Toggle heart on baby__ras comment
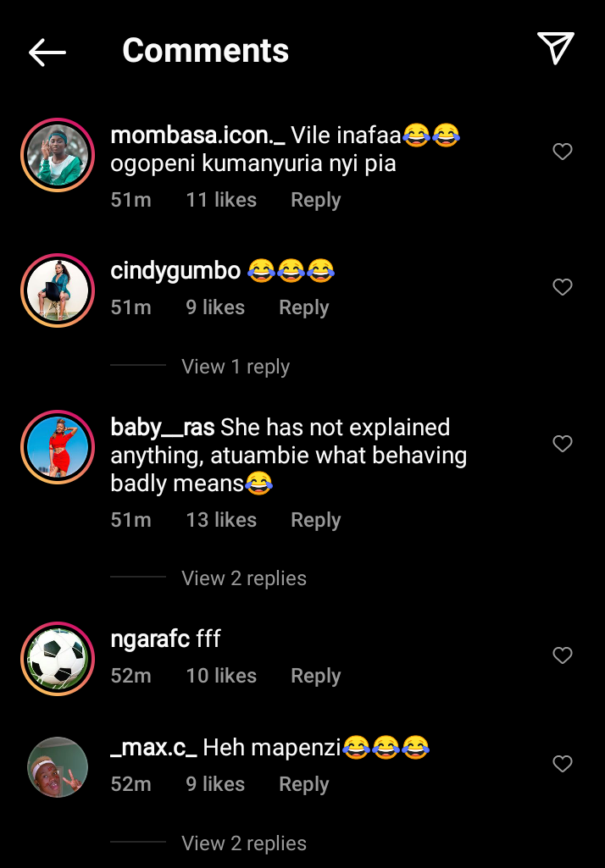Viewport: 605px width, 868px height. click(563, 444)
